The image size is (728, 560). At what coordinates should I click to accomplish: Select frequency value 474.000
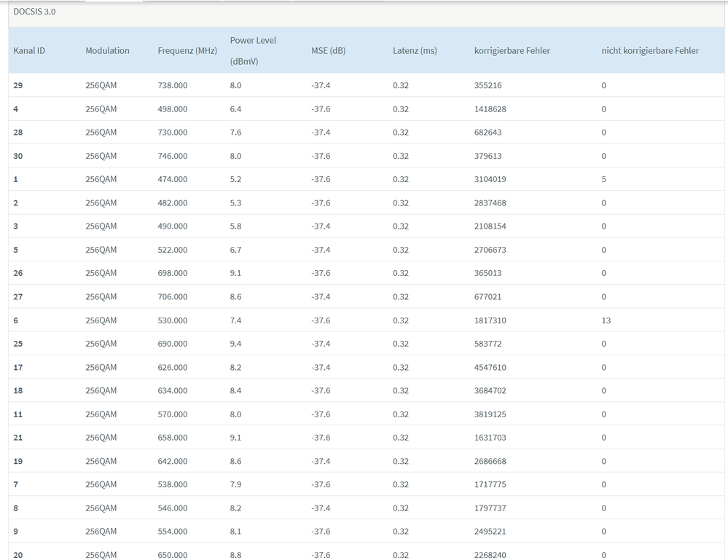click(172, 179)
